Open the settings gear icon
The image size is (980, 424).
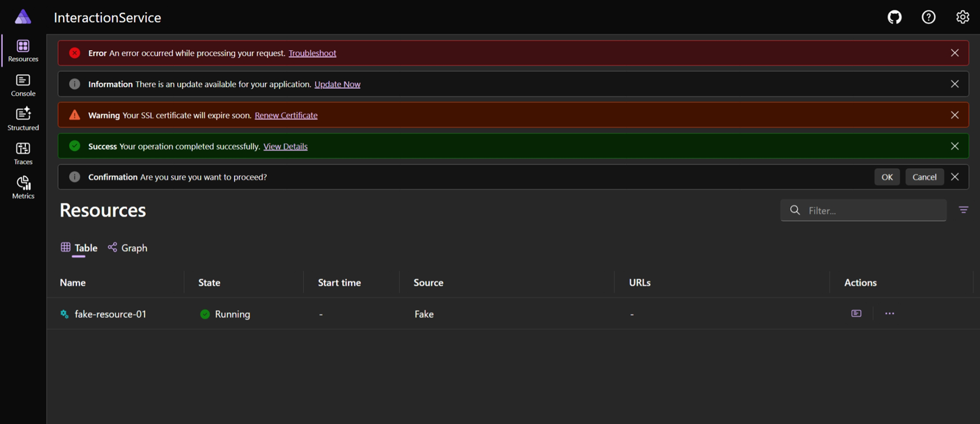[x=962, y=17]
